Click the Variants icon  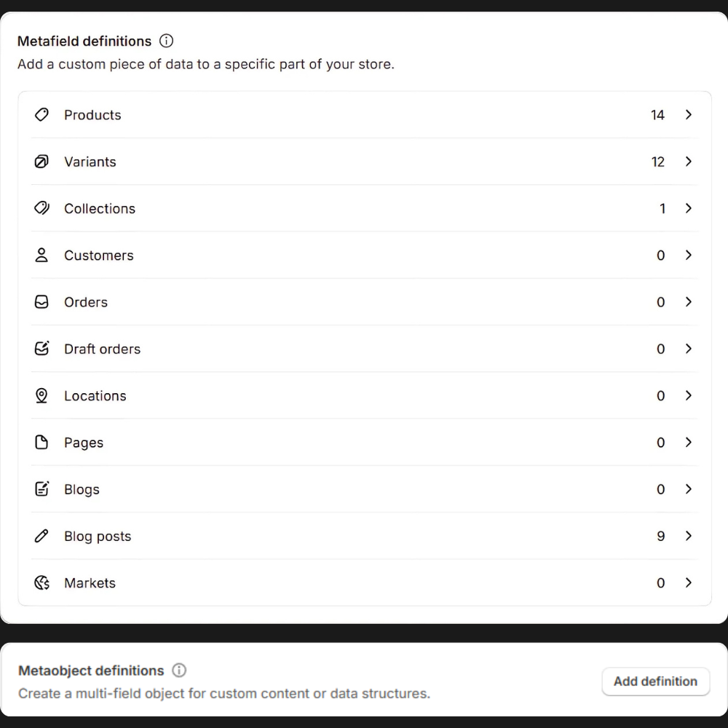point(41,162)
